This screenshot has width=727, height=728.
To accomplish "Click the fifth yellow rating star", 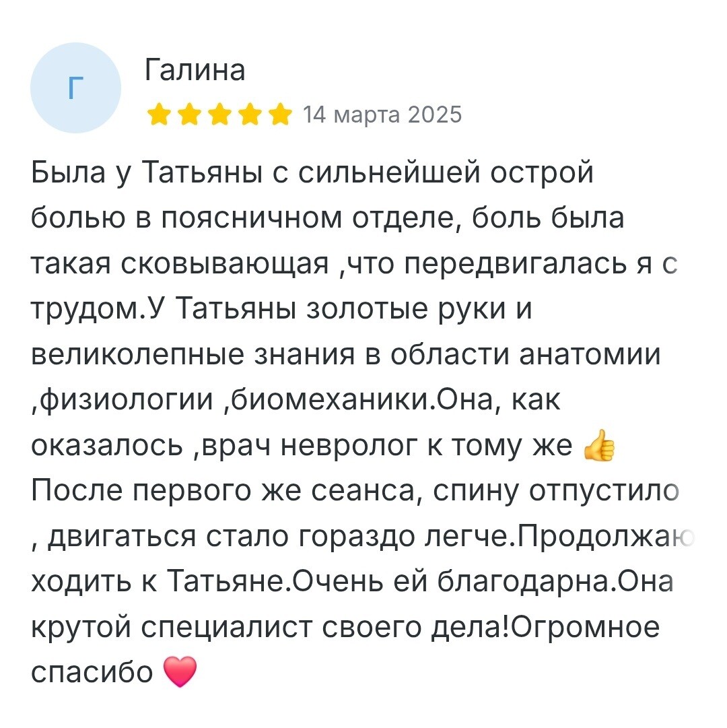I will tap(281, 114).
